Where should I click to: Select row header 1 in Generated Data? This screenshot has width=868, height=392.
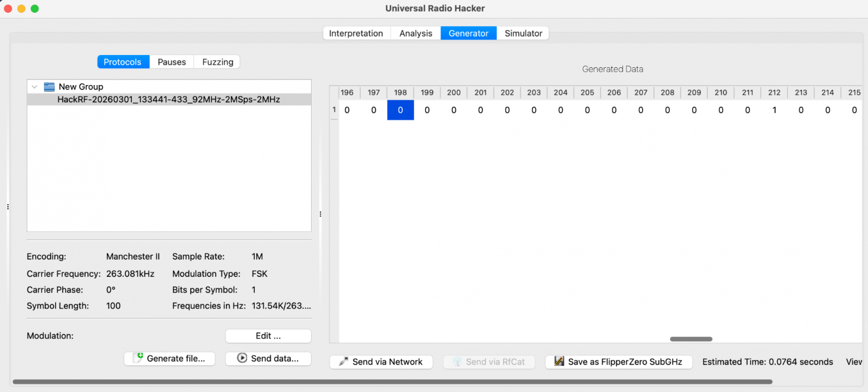(334, 110)
